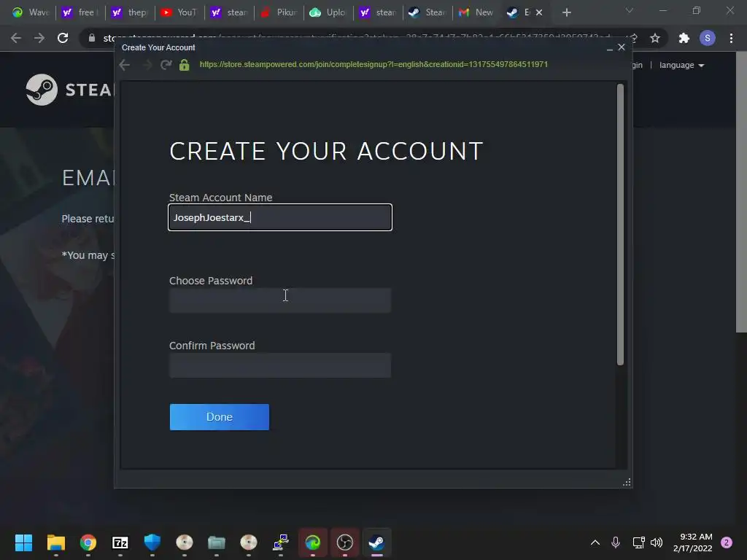Viewport: 747px width, 560px height.
Task: Open the Chrome three-dot menu
Action: pyautogui.click(x=731, y=38)
